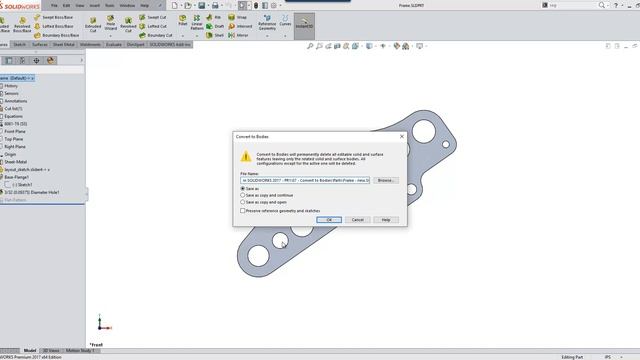Open the DimXpertManager crosshair tab
This screenshot has height=360, width=640.
click(36, 60)
